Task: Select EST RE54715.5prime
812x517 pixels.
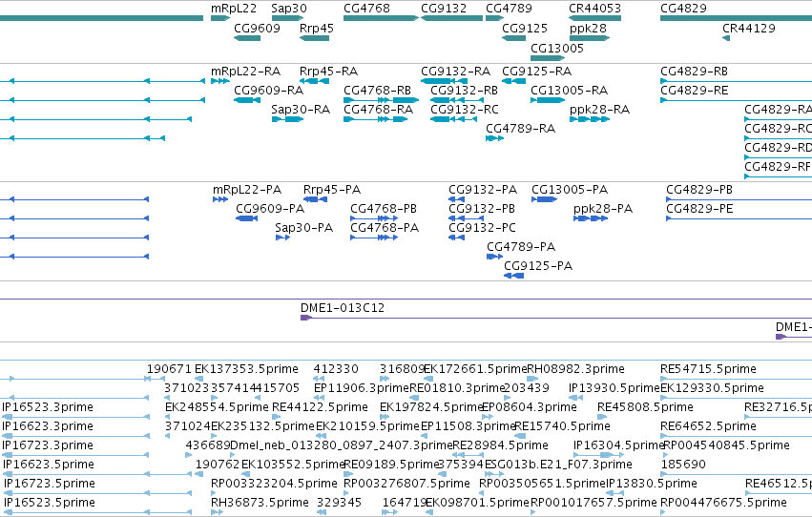Action: (736, 380)
